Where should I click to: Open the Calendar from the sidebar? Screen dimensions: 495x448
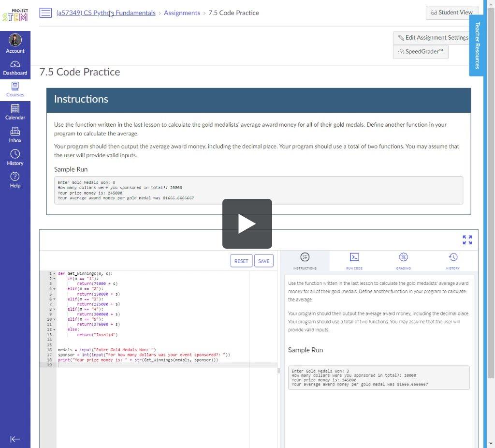click(15, 112)
